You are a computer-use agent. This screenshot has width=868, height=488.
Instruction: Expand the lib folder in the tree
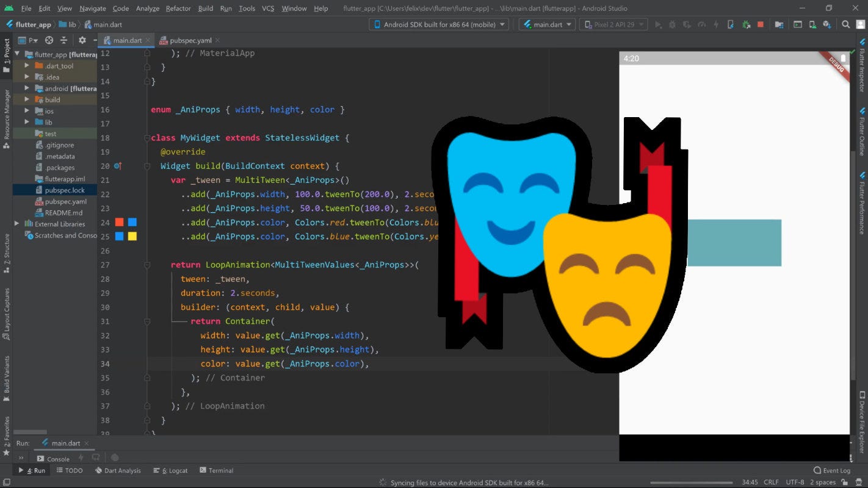tap(27, 122)
